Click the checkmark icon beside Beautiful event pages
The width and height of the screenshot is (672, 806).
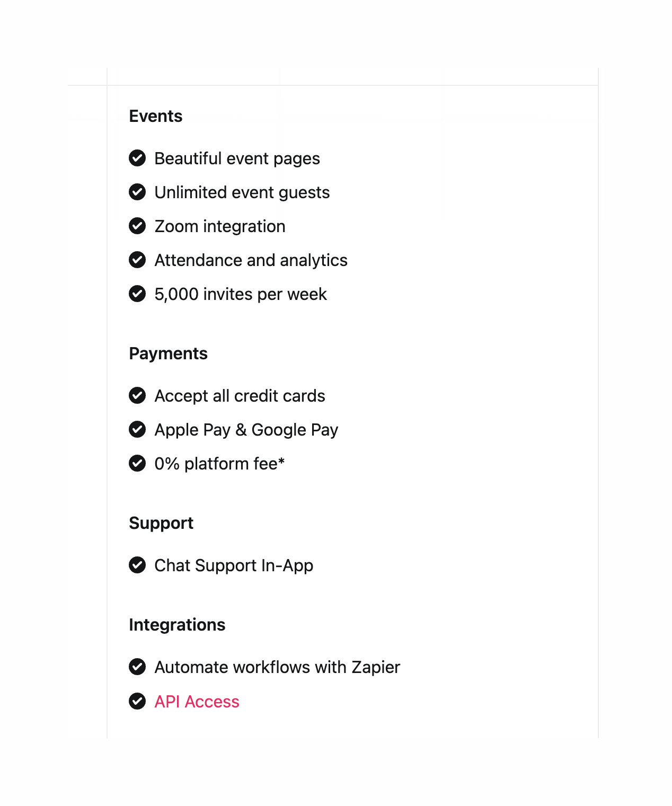click(137, 158)
